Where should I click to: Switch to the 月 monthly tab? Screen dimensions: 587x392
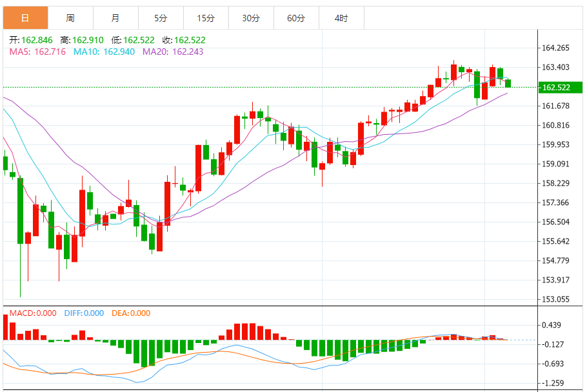(115, 18)
